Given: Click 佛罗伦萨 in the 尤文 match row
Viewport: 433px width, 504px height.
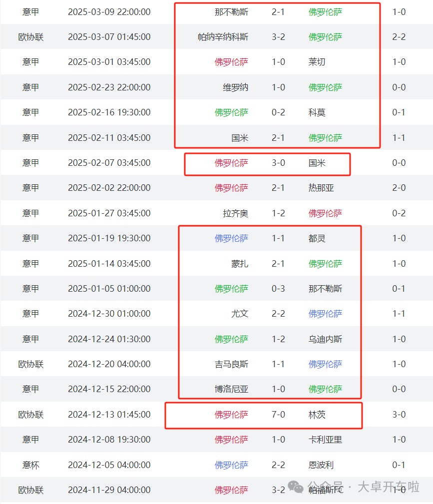Looking at the screenshot, I should pos(325,313).
